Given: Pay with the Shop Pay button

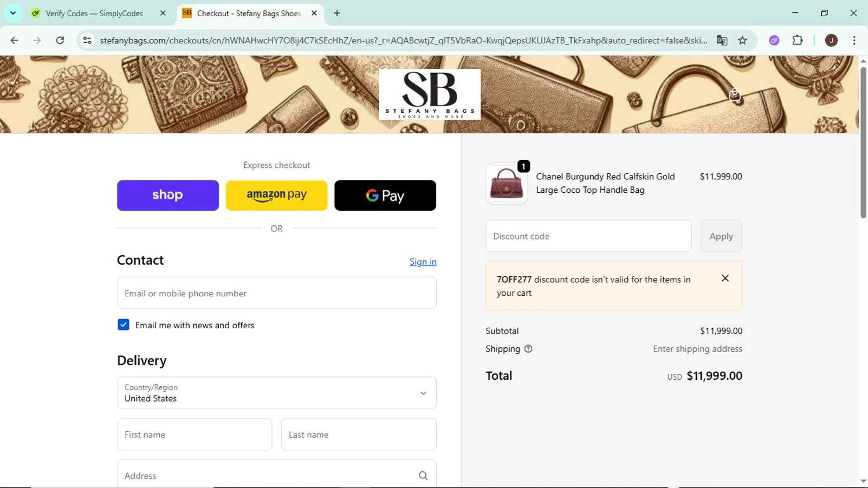Looking at the screenshot, I should pos(168,195).
